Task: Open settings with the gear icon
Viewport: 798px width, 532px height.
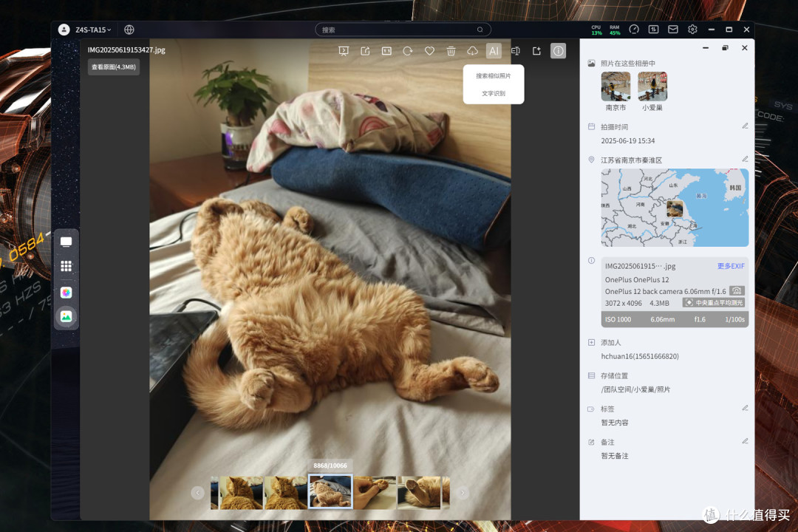Action: point(692,30)
